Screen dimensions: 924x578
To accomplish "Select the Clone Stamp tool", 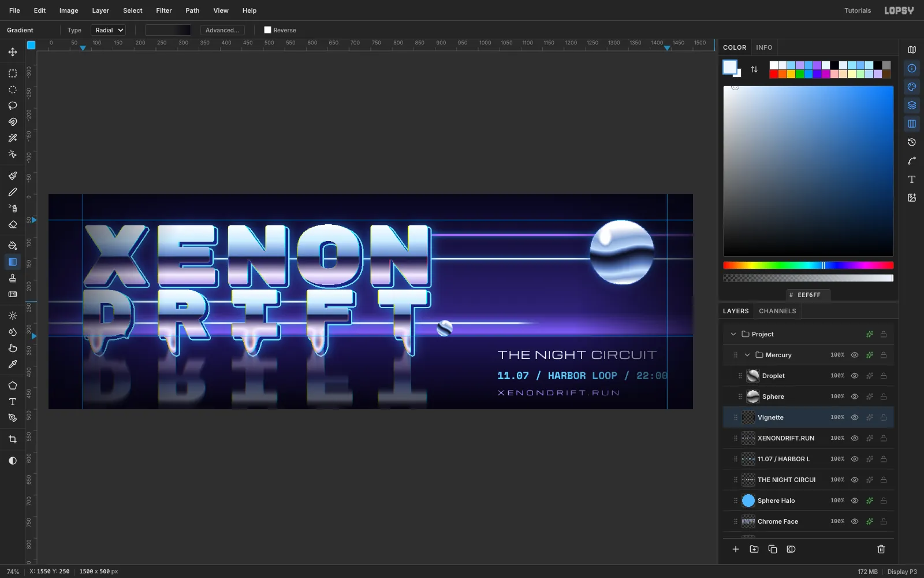I will coord(12,278).
